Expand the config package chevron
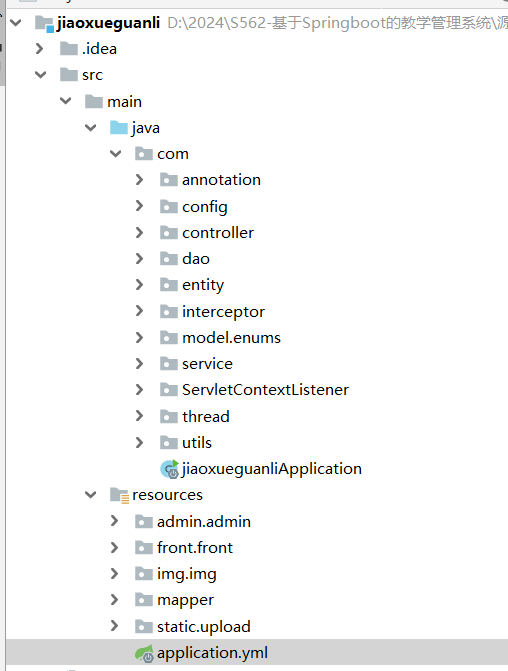The width and height of the screenshot is (508, 671). (x=140, y=206)
